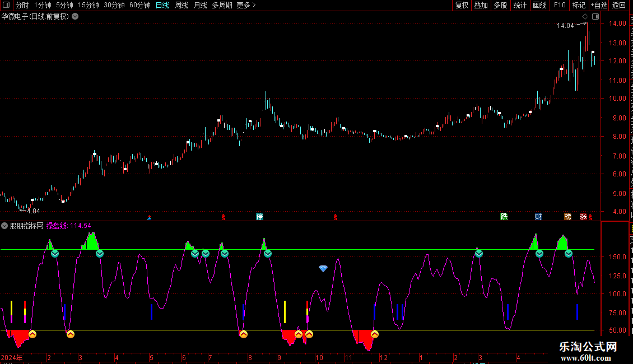Screen dimensions: 633x364
Task: Click the last teal chevron marker near month 4
Action: coord(569,254)
